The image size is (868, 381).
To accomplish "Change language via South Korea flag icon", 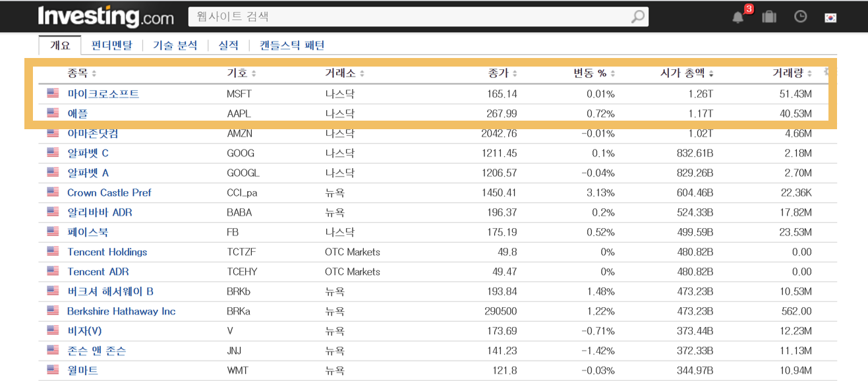I will click(x=830, y=17).
